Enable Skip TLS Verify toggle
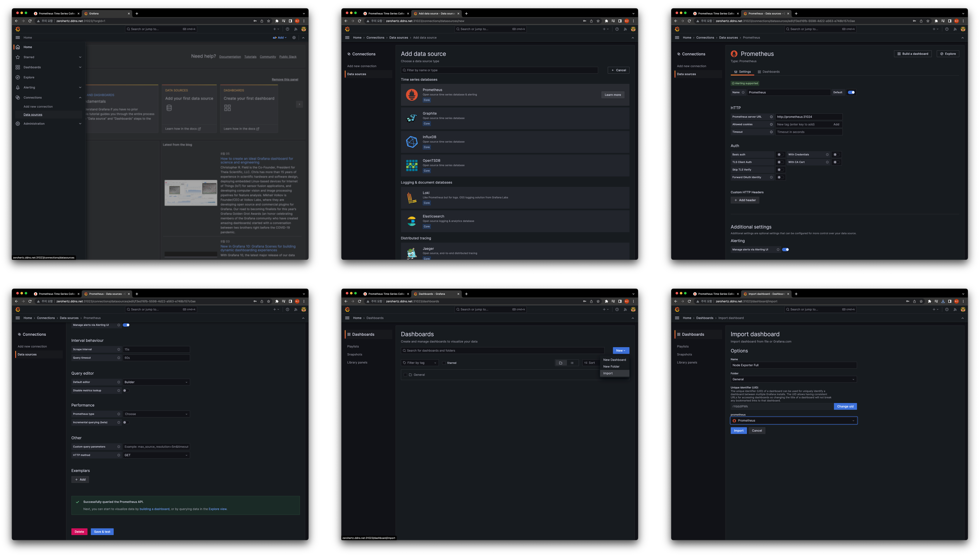Image resolution: width=980 pixels, height=556 pixels. click(x=780, y=170)
